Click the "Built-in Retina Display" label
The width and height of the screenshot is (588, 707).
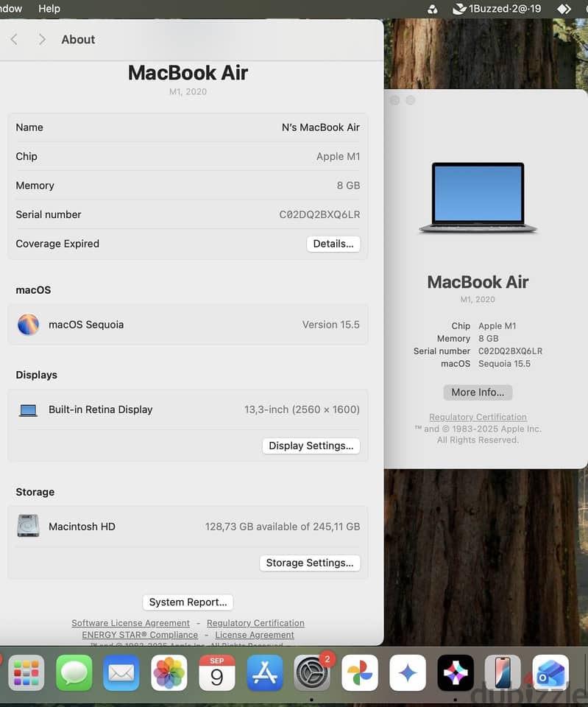tap(101, 410)
